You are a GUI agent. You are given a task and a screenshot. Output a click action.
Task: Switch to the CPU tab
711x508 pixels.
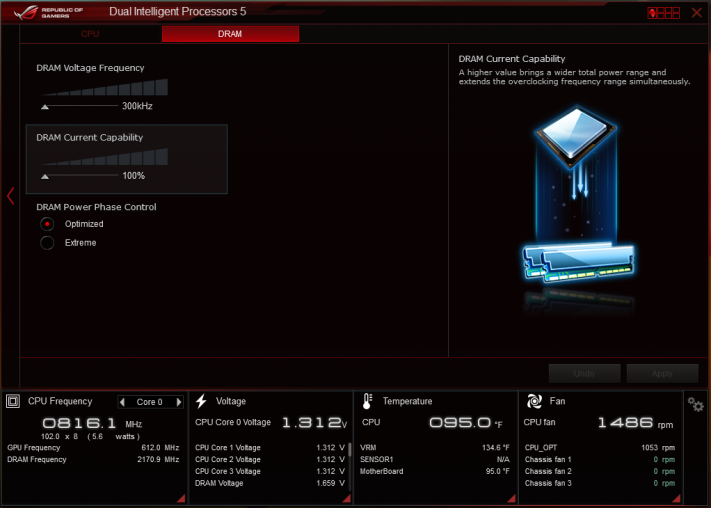coord(90,34)
